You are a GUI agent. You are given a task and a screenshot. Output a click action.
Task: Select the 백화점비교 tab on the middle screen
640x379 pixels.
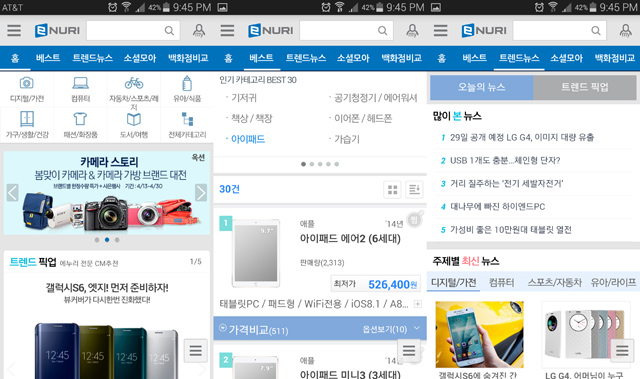pyautogui.click(x=401, y=58)
